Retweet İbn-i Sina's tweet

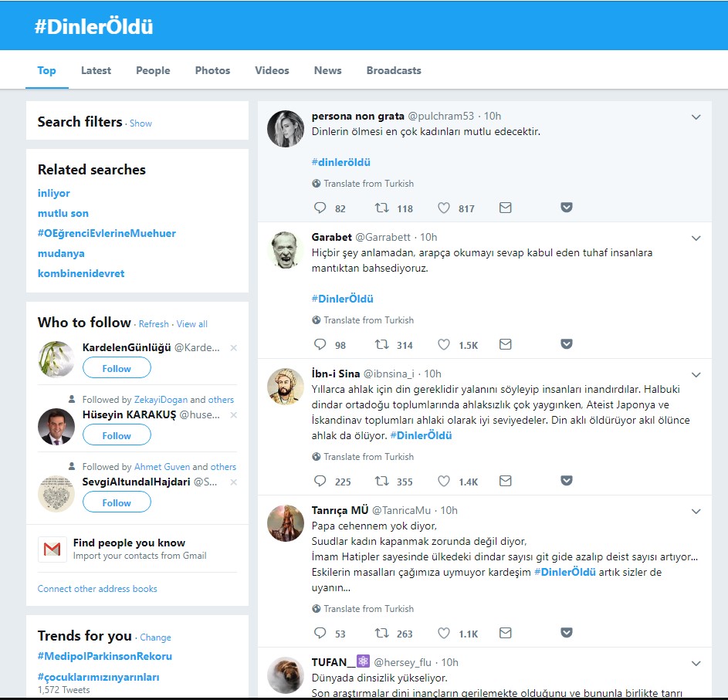382,481
